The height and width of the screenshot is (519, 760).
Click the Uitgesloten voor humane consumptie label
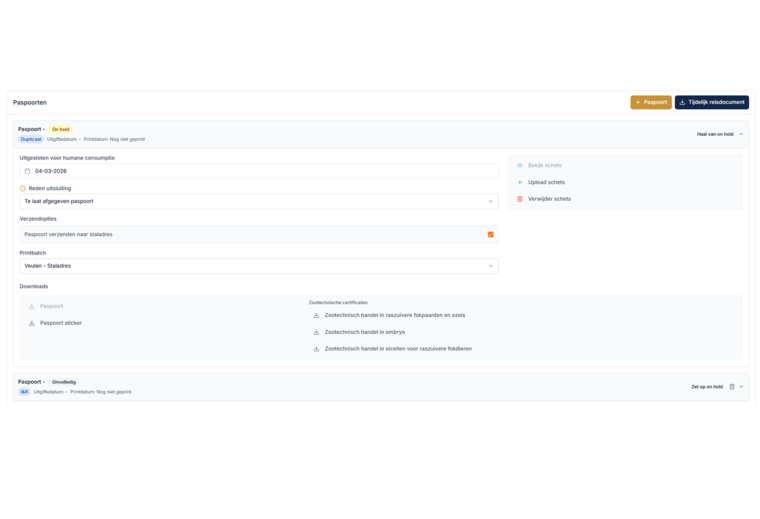point(67,158)
